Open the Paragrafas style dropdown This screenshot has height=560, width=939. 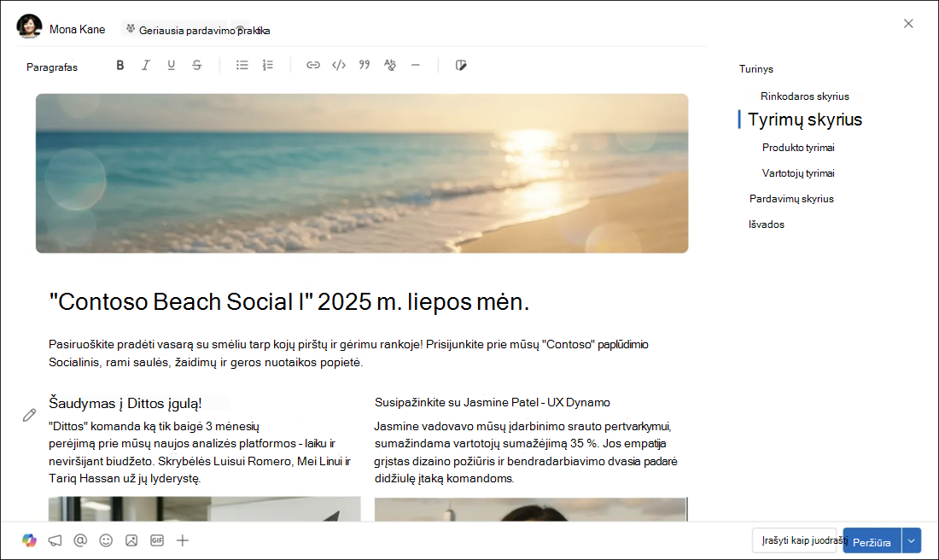click(52, 67)
